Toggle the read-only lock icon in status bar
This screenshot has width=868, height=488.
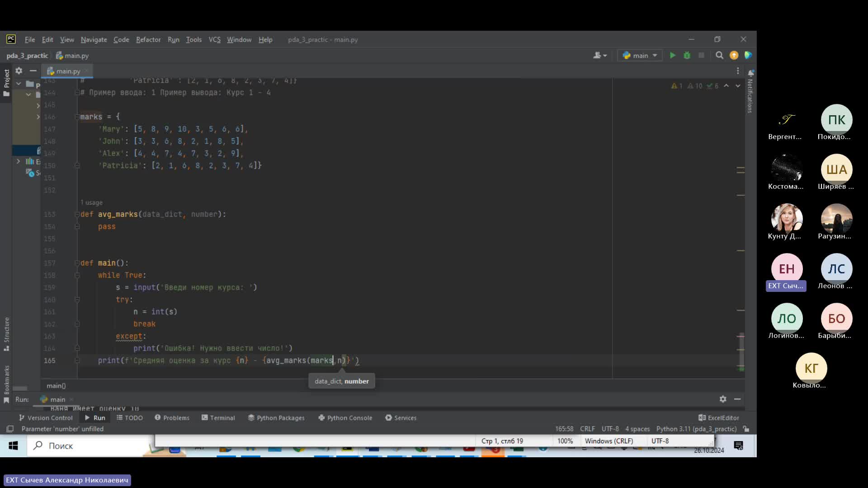coord(746,429)
